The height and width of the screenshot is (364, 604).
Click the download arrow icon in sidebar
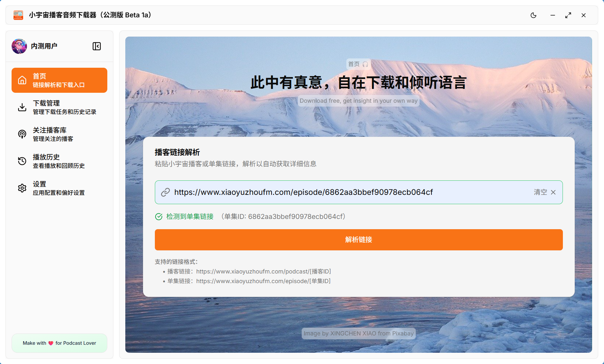point(22,107)
